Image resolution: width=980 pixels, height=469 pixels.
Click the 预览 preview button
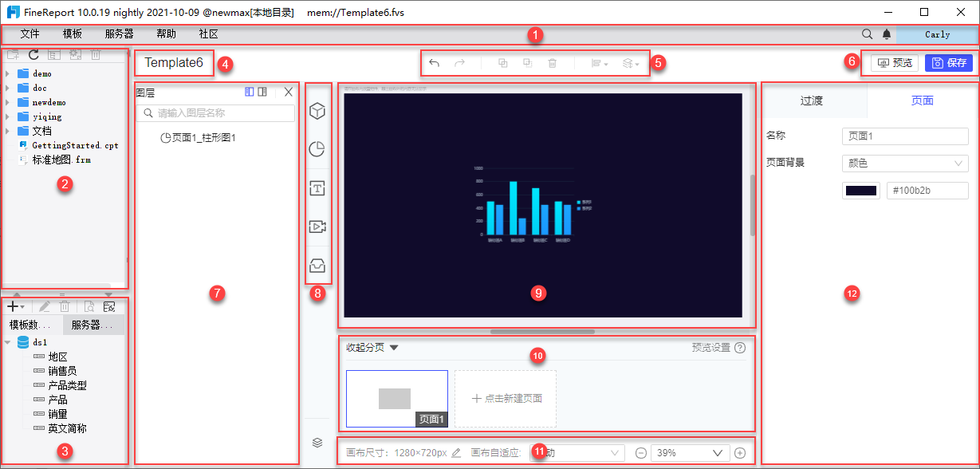coord(894,63)
